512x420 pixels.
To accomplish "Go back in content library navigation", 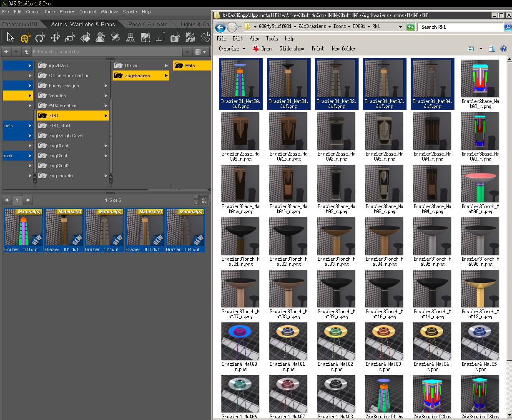I will [7, 52].
